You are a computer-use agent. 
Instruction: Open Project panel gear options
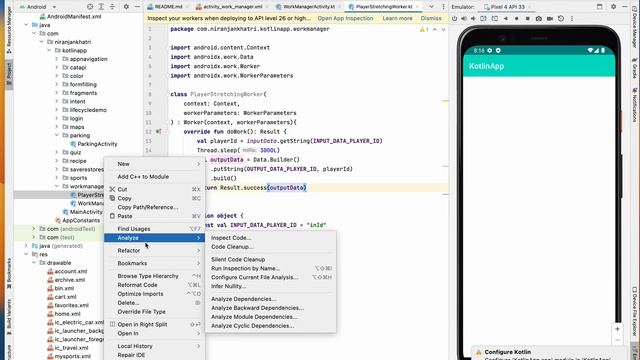pos(126,7)
